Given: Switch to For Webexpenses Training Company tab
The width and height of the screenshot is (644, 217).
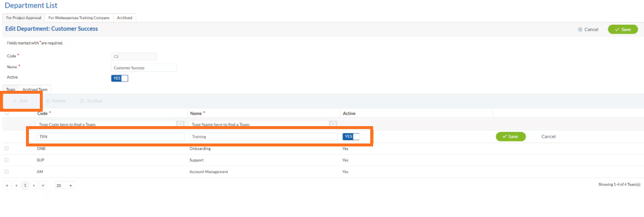Looking at the screenshot, I should coord(79,18).
